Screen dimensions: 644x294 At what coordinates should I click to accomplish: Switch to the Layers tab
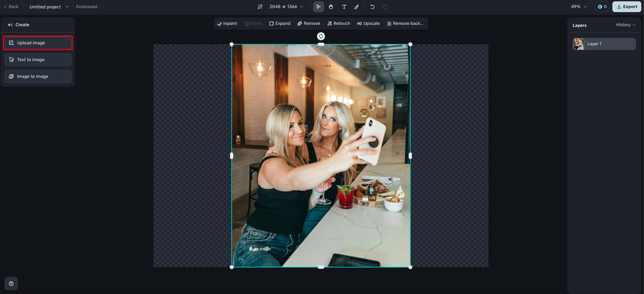pyautogui.click(x=580, y=25)
